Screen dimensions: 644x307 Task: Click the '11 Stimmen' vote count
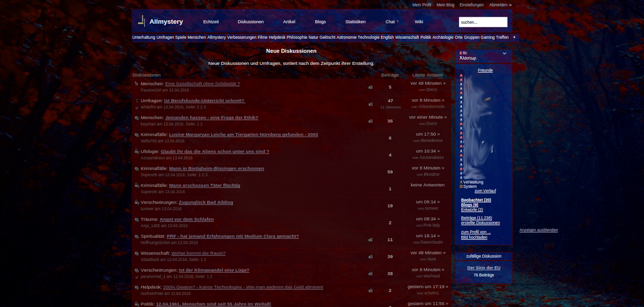[x=390, y=107]
